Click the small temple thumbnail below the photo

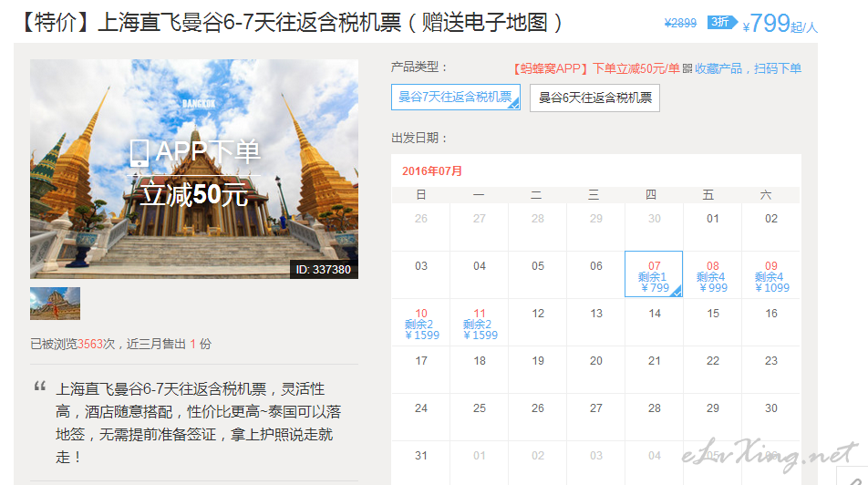pos(55,304)
